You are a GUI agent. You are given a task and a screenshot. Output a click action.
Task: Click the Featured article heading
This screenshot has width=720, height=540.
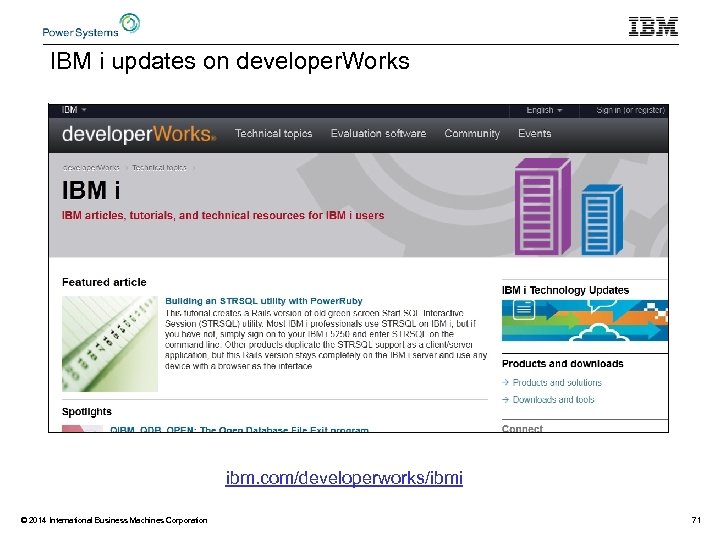point(104,282)
